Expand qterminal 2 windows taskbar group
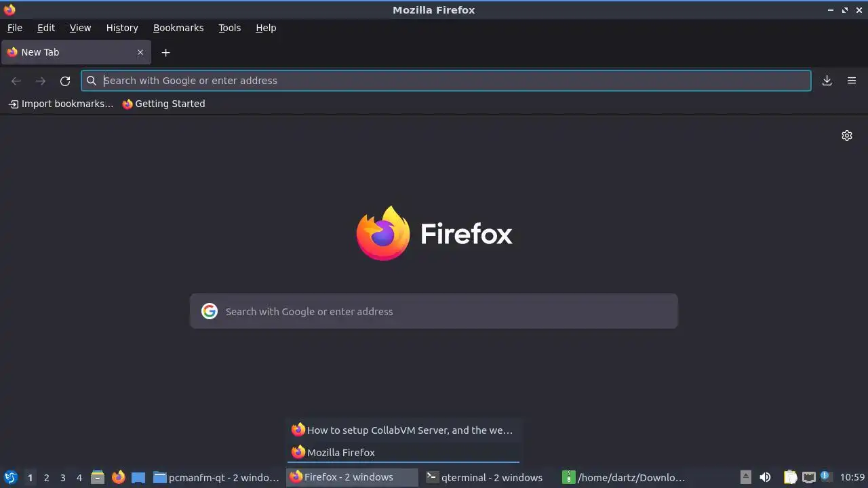 click(490, 477)
